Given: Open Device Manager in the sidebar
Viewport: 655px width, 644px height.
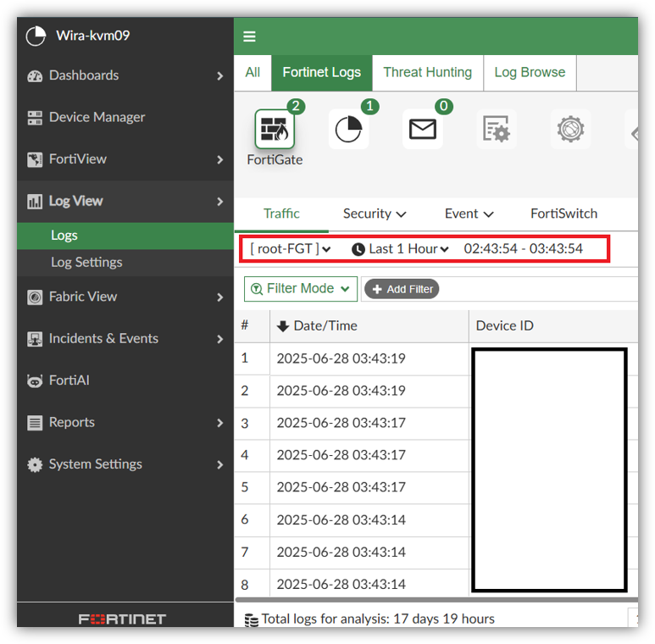Looking at the screenshot, I should pos(125,118).
